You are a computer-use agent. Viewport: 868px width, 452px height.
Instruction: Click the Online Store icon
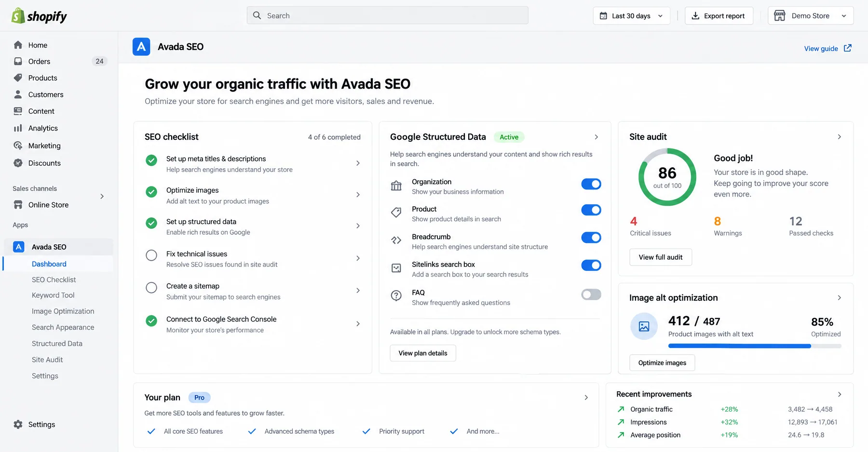(18, 205)
